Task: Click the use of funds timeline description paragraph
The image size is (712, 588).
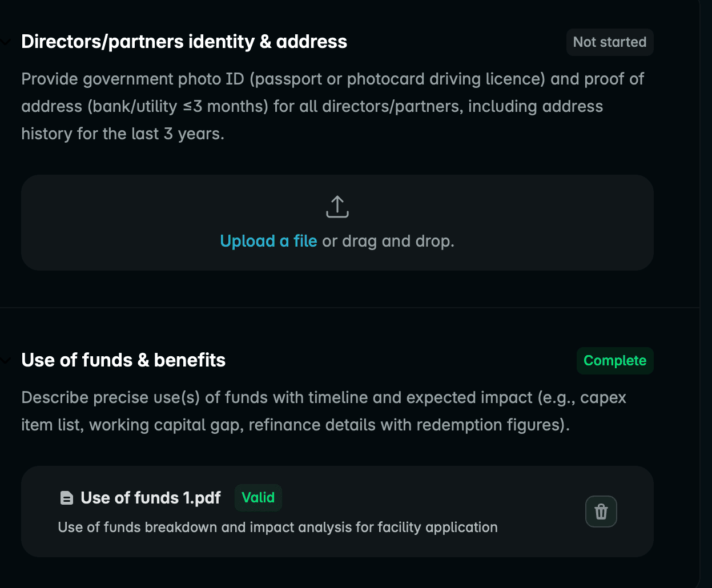Action: click(x=323, y=411)
